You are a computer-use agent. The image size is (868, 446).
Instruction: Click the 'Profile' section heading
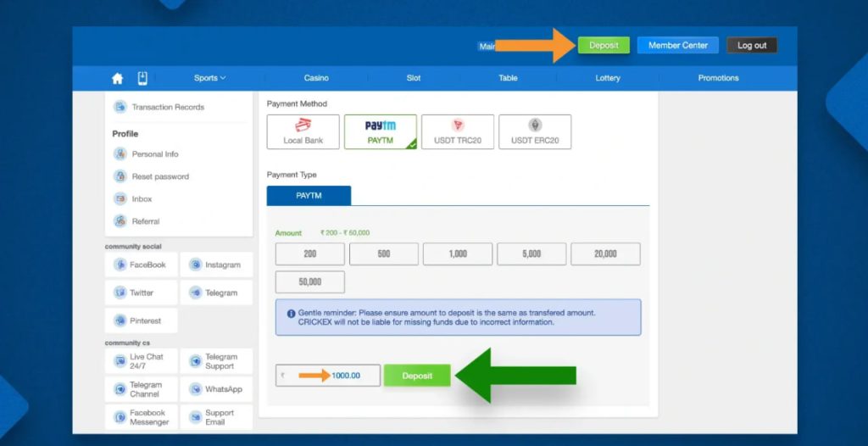pos(125,133)
